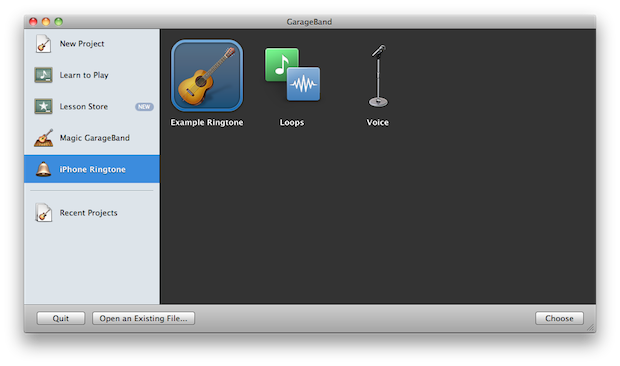
Task: Click Open an Existing File button
Action: 144,318
